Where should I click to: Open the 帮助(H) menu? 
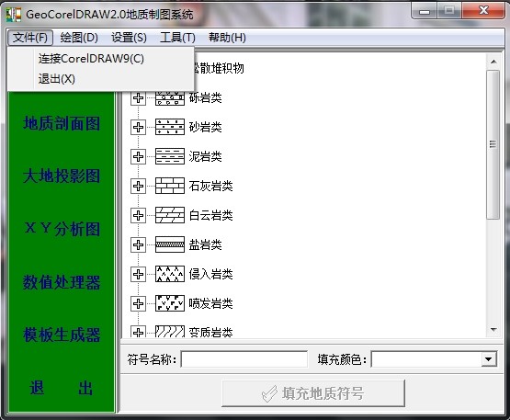point(227,38)
